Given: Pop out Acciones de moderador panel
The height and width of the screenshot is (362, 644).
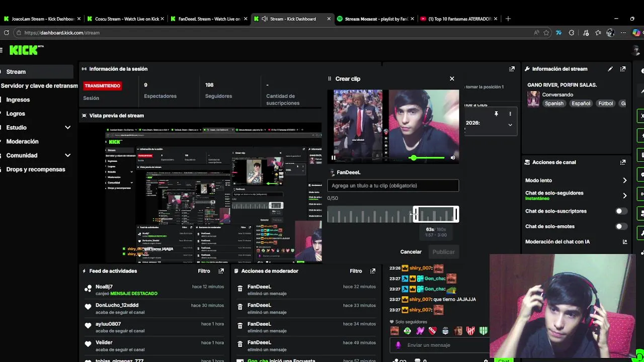Looking at the screenshot, I should click(x=373, y=271).
